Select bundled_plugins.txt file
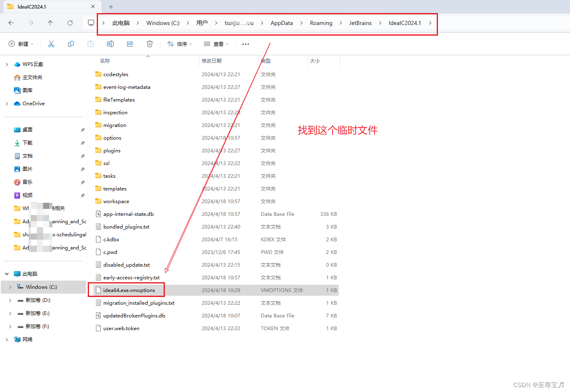 [x=126, y=227]
